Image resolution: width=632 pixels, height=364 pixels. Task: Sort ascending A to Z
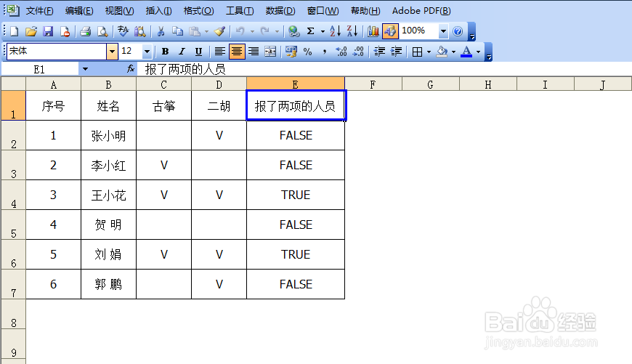[x=336, y=31]
